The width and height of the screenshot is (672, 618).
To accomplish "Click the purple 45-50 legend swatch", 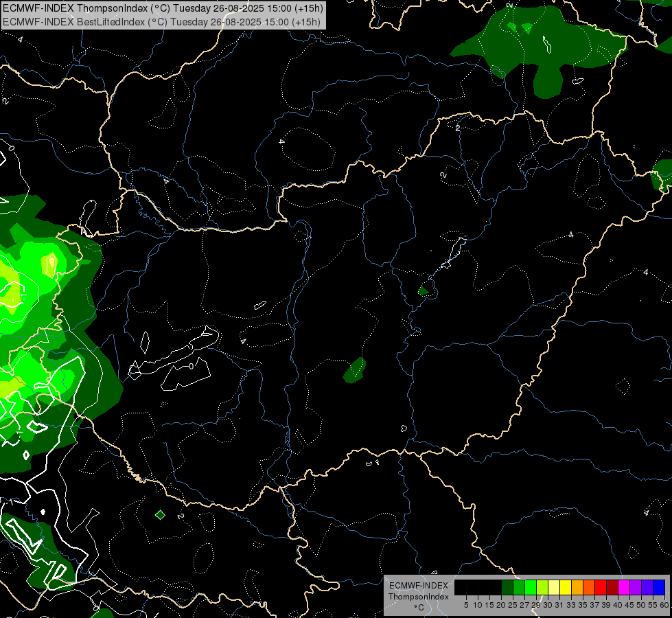I will point(636,587).
